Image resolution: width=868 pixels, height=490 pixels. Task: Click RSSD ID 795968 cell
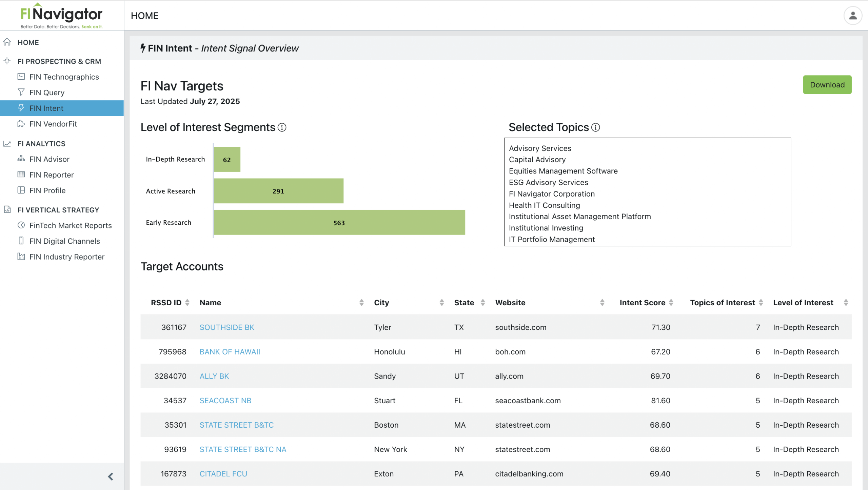click(173, 352)
